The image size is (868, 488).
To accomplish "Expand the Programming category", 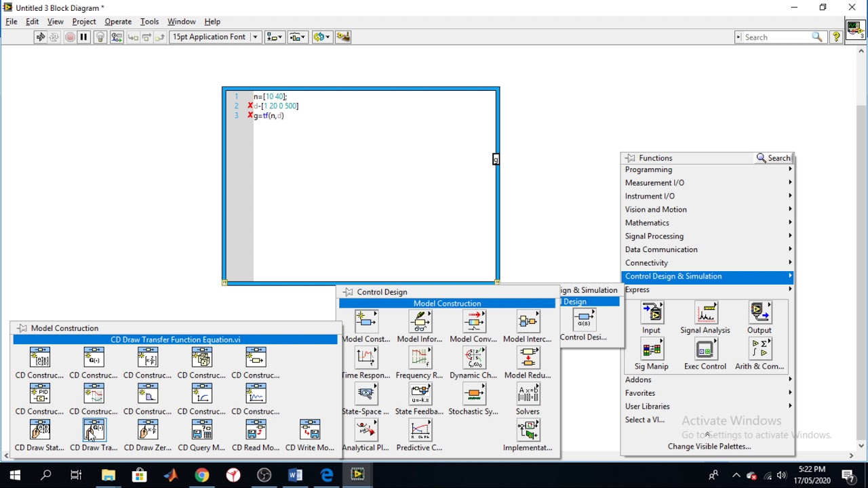I will (x=707, y=169).
